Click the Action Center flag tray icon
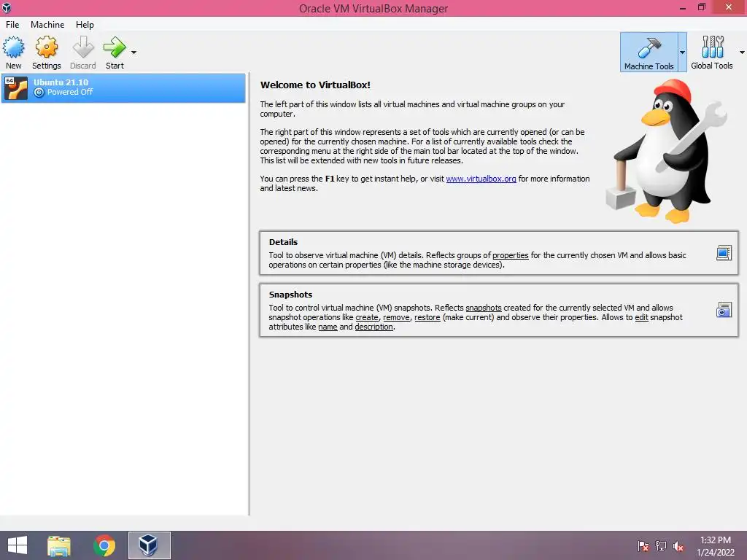Viewport: 747px width, 560px height. click(643, 545)
